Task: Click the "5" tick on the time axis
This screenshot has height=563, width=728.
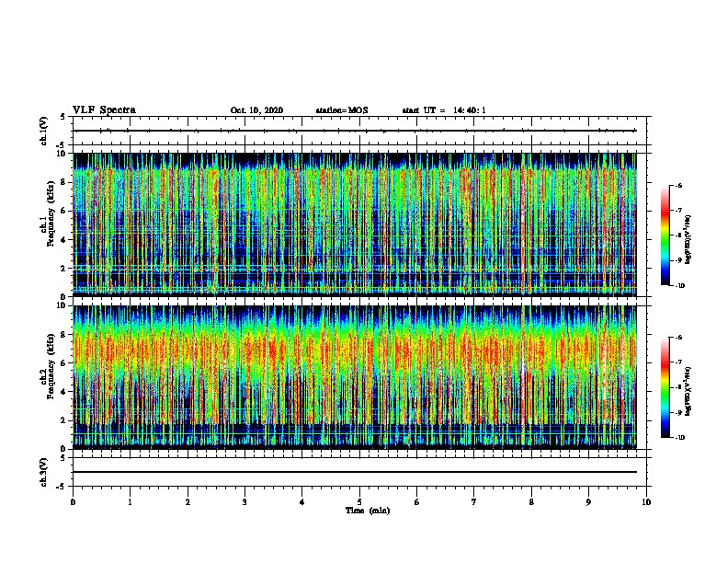Action: pyautogui.click(x=359, y=502)
